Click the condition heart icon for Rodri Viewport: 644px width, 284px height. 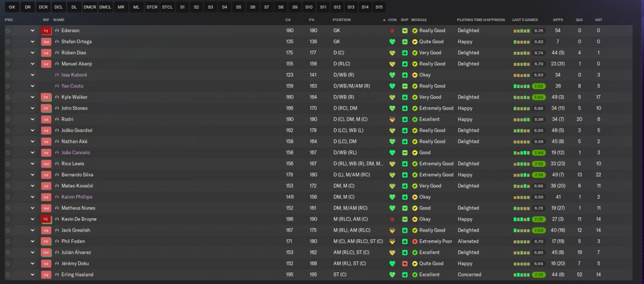coord(392,119)
